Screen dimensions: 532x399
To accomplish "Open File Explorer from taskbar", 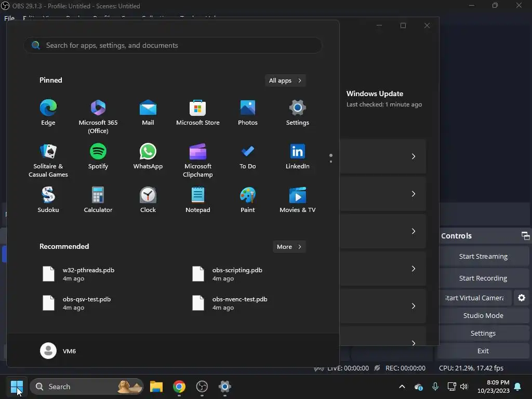I will [156, 387].
